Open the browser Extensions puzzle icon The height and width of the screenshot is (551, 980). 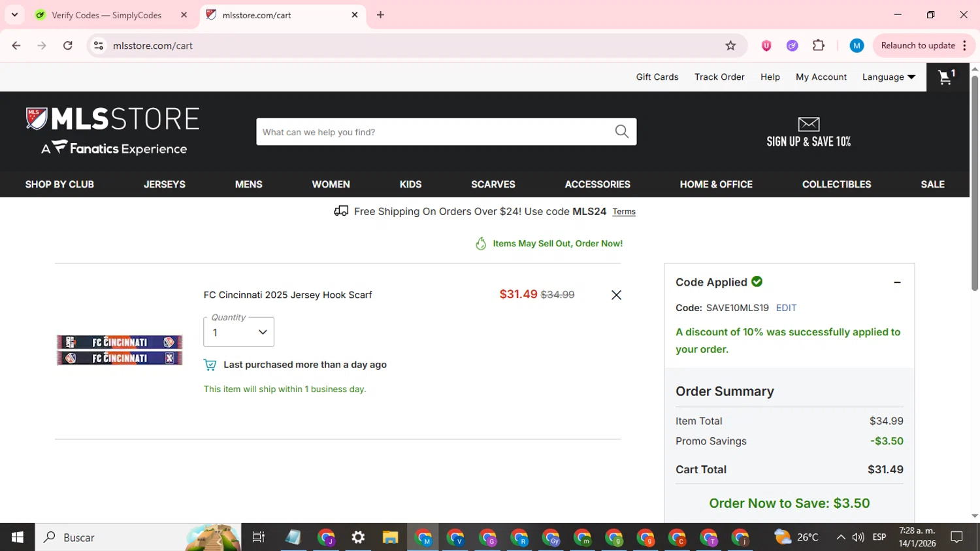[818, 46]
